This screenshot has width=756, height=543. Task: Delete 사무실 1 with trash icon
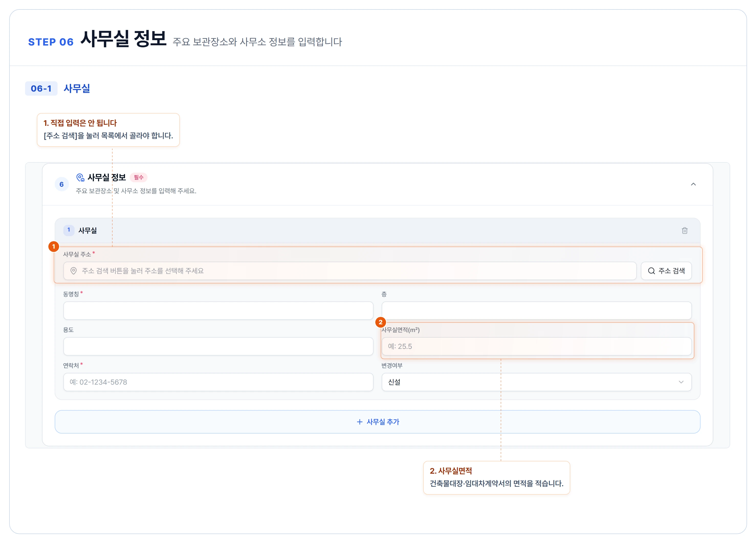pos(685,230)
